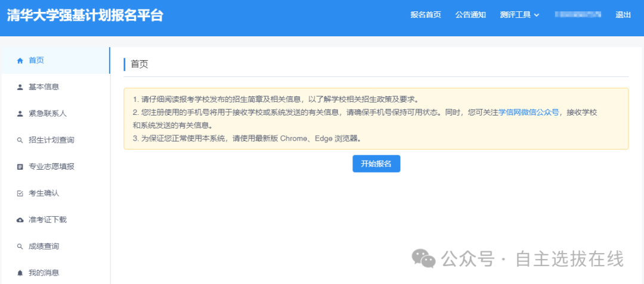
Task: Click the blurred username in the header
Action: point(578,15)
